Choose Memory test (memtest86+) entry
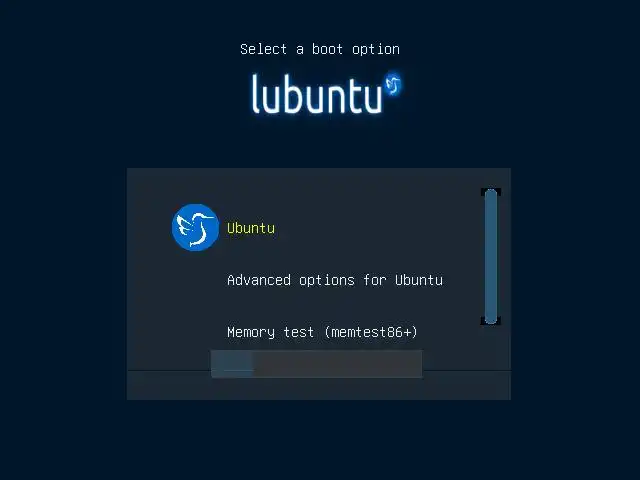The image size is (640, 480). 322,332
